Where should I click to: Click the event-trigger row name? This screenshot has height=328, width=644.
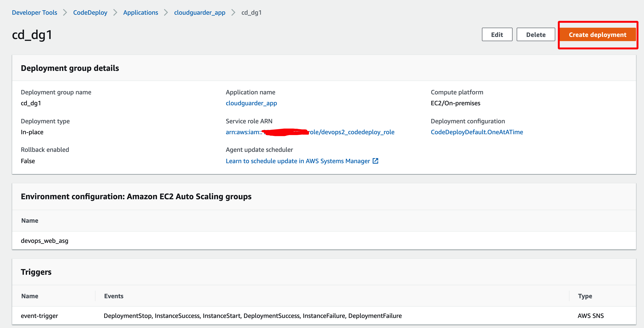pyautogui.click(x=39, y=316)
